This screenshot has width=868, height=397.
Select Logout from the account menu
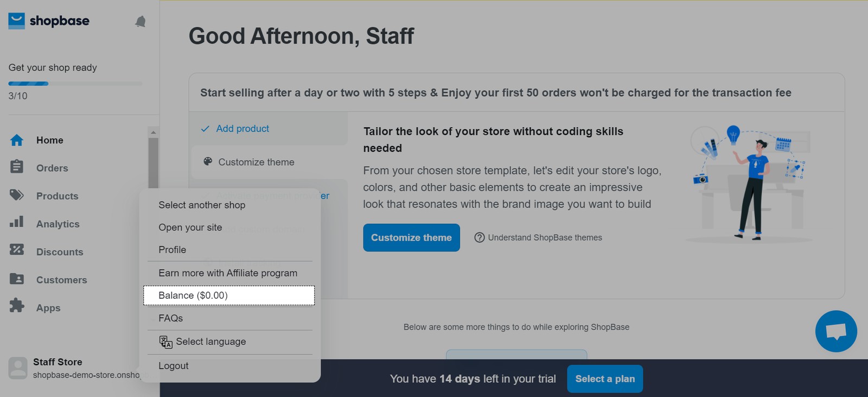(x=174, y=366)
